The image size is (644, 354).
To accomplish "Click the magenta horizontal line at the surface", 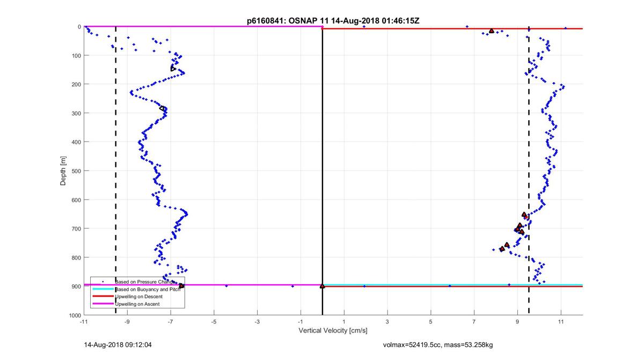I will (203, 27).
